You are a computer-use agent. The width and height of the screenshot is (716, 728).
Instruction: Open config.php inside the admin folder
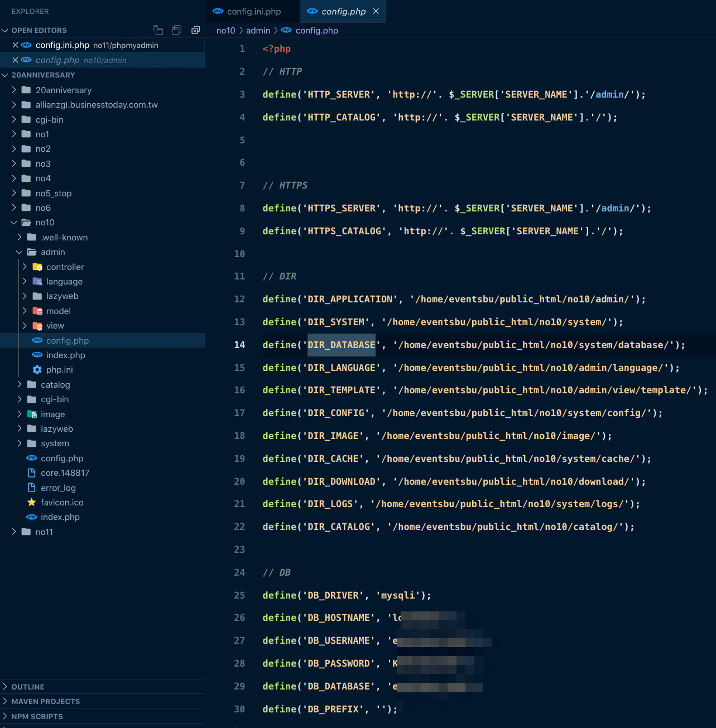click(68, 340)
